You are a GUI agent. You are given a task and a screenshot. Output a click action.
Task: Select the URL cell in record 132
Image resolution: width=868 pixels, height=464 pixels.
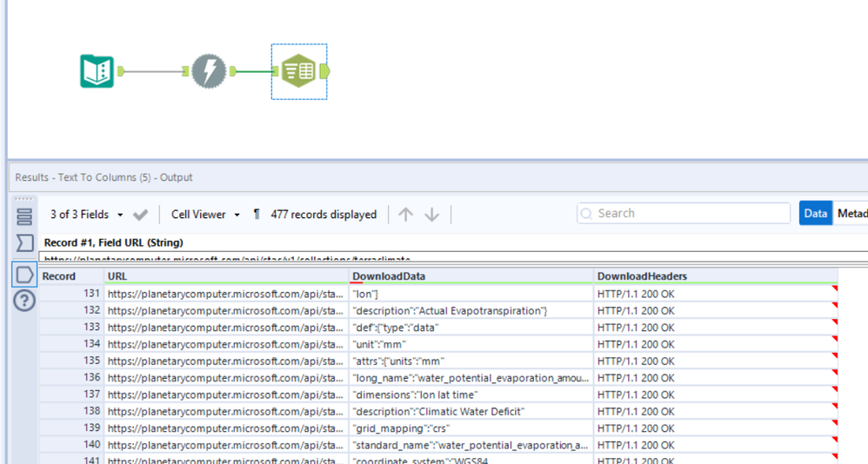tap(226, 311)
